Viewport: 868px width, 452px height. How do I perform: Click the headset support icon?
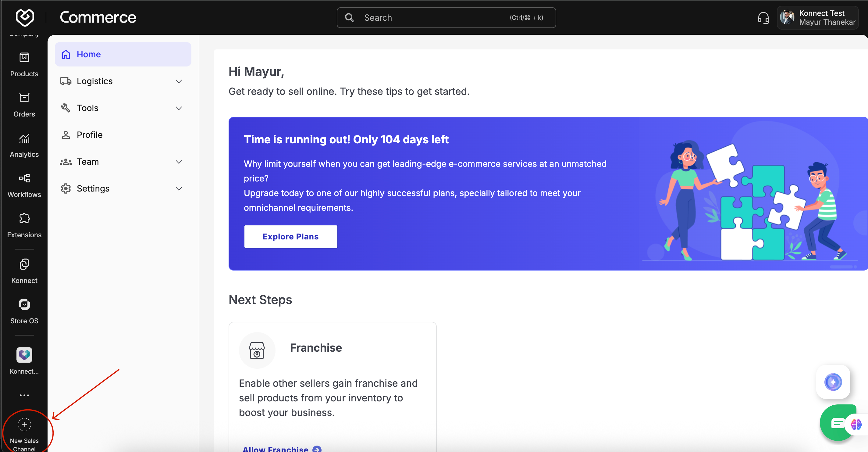763,18
